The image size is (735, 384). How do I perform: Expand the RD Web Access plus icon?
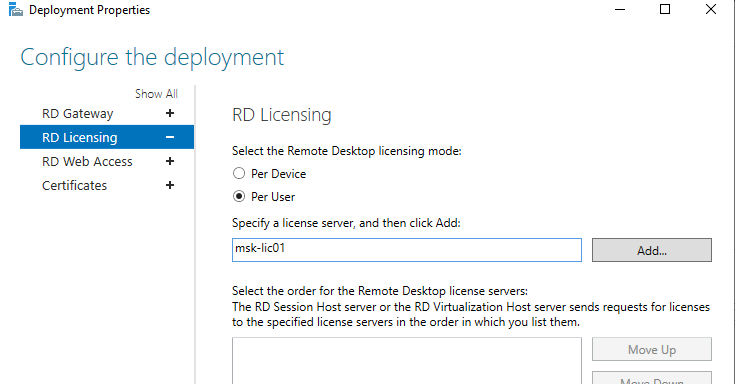pyautogui.click(x=170, y=161)
